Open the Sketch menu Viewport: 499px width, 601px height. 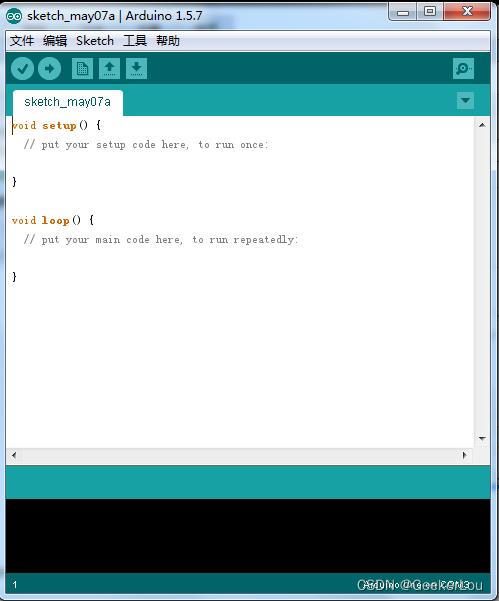95,40
